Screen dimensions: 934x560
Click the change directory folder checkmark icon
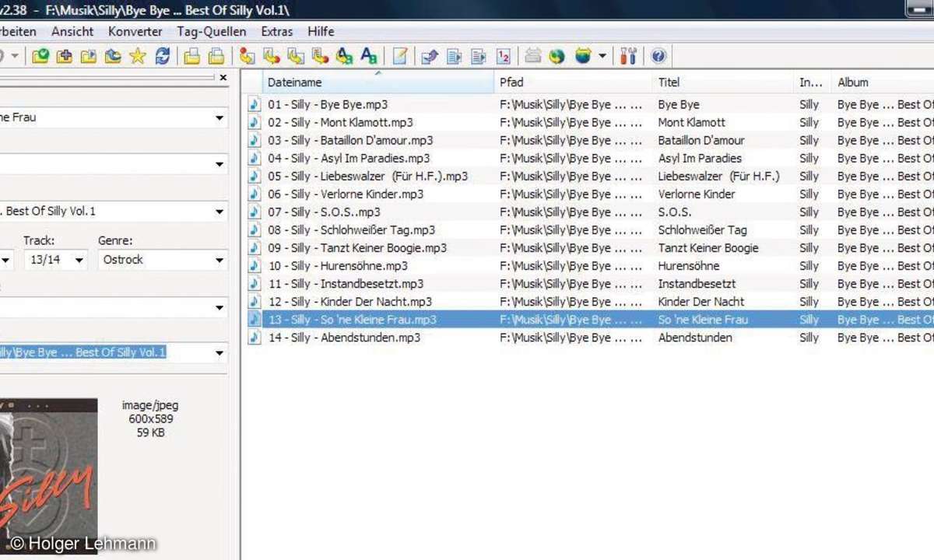(40, 56)
